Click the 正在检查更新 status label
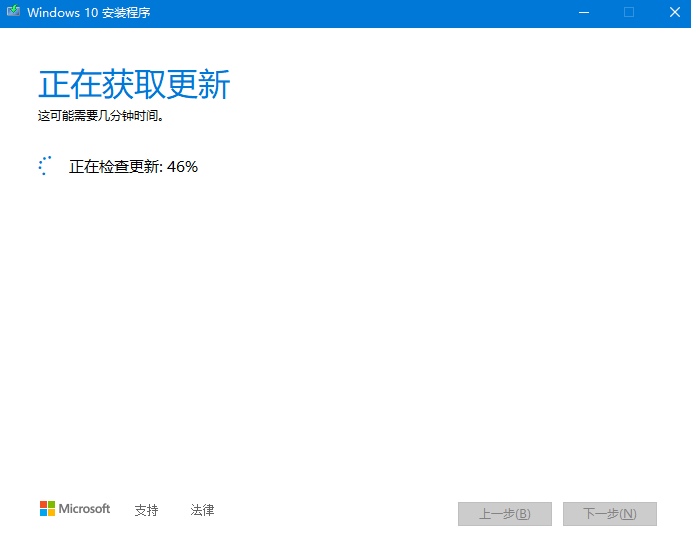The height and width of the screenshot is (545, 691). (114, 167)
